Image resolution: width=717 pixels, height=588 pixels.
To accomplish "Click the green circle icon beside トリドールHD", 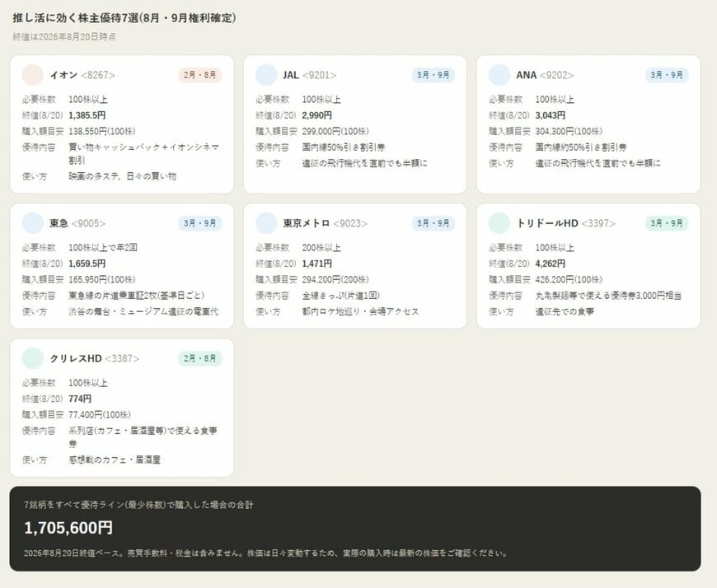I will 499,223.
